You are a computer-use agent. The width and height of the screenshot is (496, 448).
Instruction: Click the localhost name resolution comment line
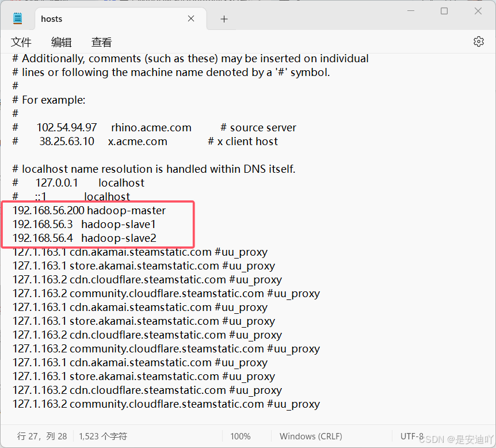[x=154, y=169]
